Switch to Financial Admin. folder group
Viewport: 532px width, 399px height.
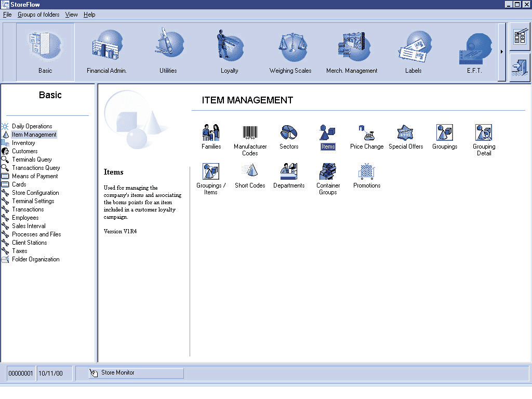pyautogui.click(x=107, y=52)
